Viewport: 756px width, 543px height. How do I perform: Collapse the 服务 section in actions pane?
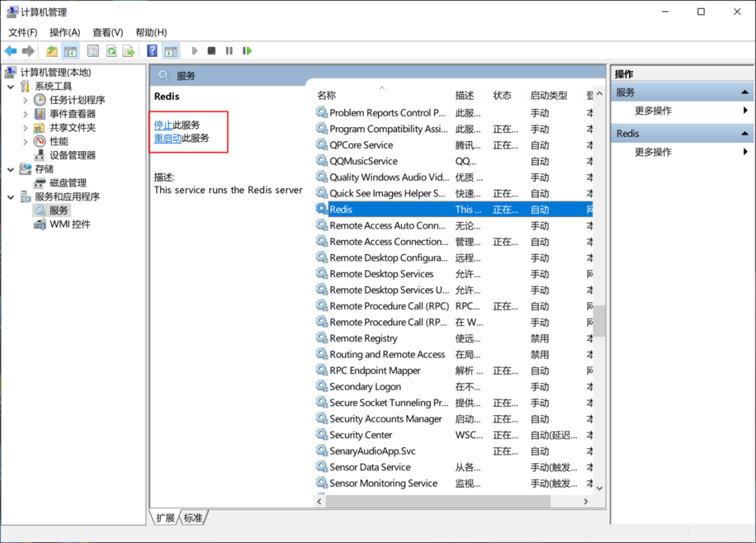(x=744, y=92)
